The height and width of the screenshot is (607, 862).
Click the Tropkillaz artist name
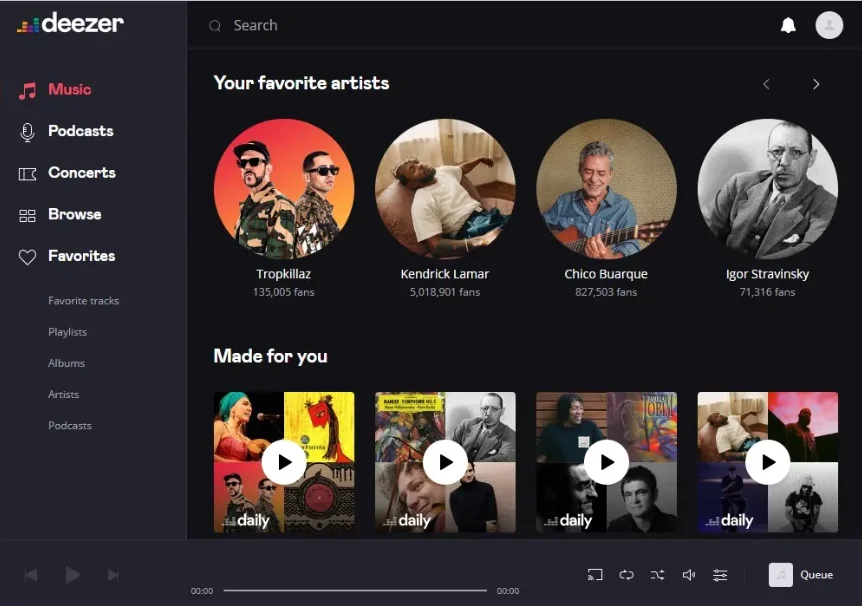(x=284, y=274)
